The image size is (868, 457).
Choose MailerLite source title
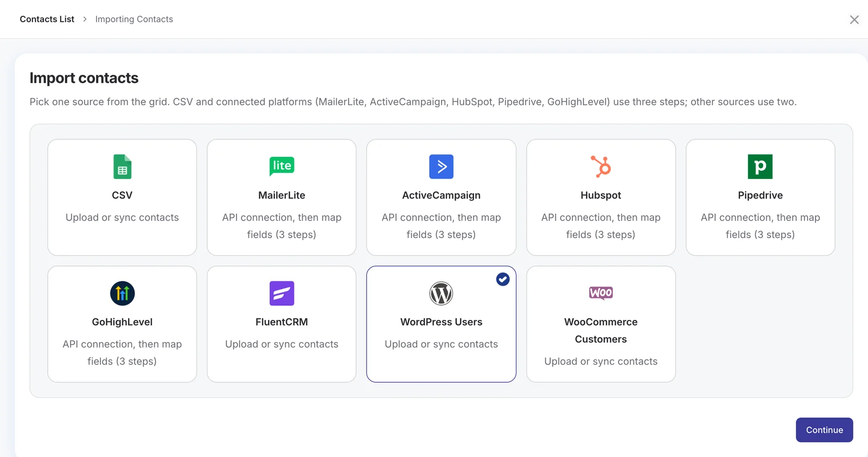pos(282,195)
